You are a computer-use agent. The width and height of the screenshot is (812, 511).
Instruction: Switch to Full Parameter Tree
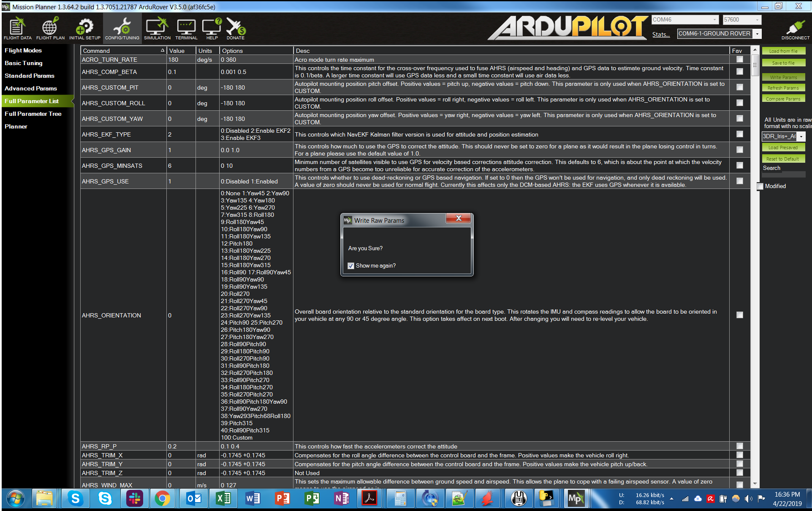tap(33, 113)
